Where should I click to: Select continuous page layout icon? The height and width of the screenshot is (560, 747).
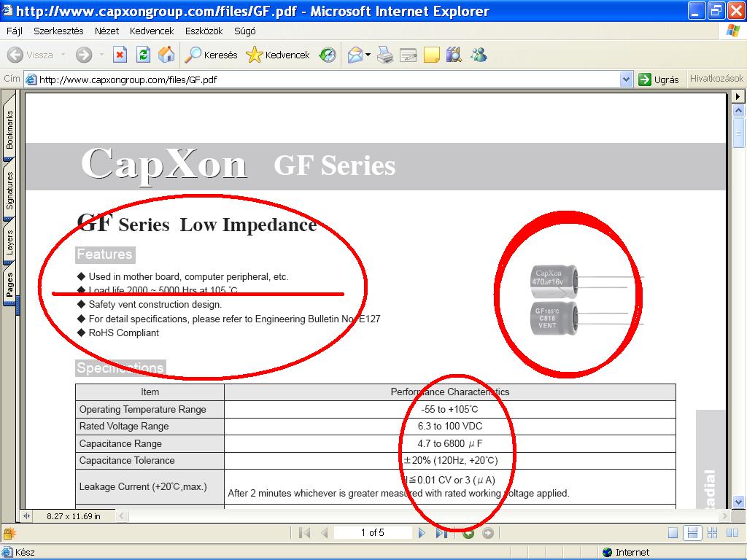(692, 533)
